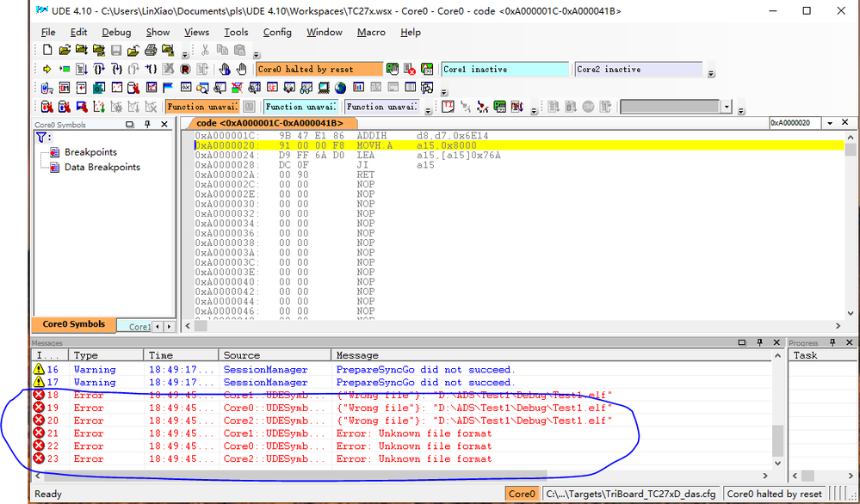
Task: Click the Print icon in toolbar
Action: pyautogui.click(x=152, y=51)
